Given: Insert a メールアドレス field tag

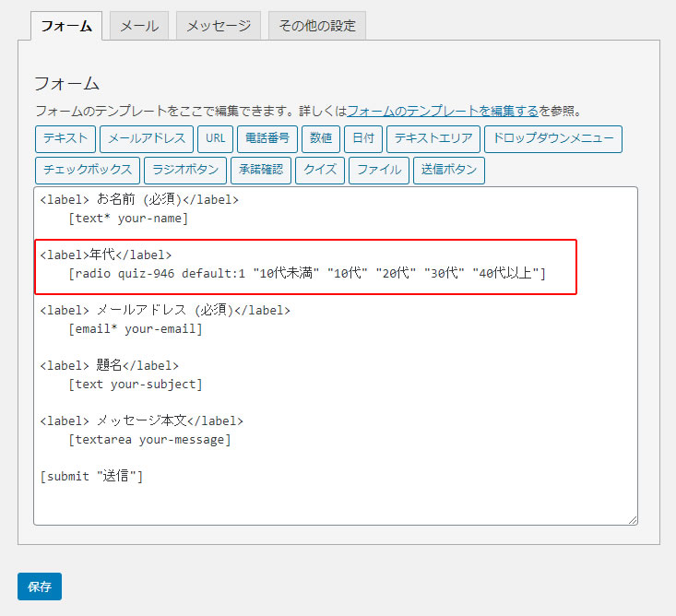Looking at the screenshot, I should [x=147, y=139].
